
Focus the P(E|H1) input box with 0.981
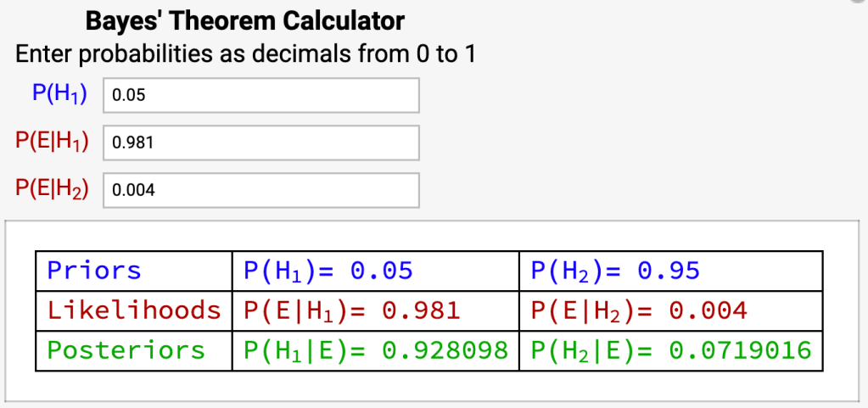[260, 143]
